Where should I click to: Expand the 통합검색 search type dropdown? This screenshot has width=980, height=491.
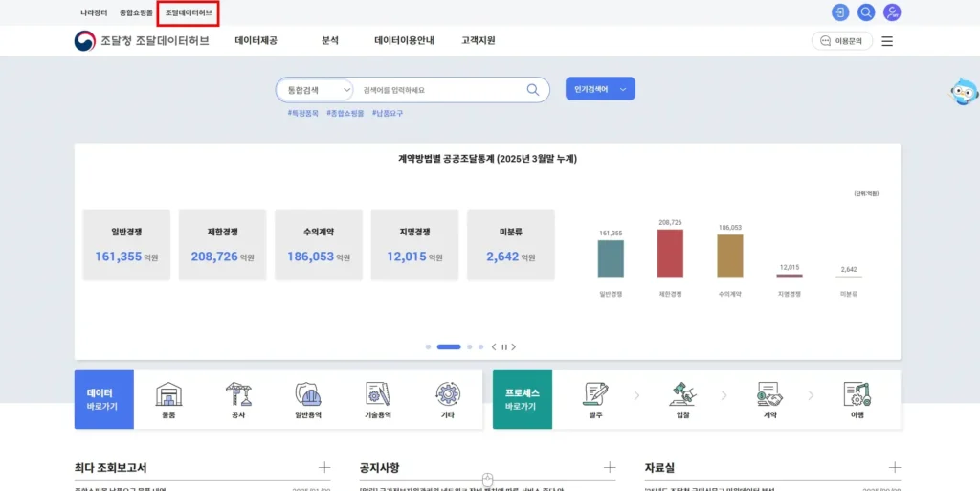315,90
